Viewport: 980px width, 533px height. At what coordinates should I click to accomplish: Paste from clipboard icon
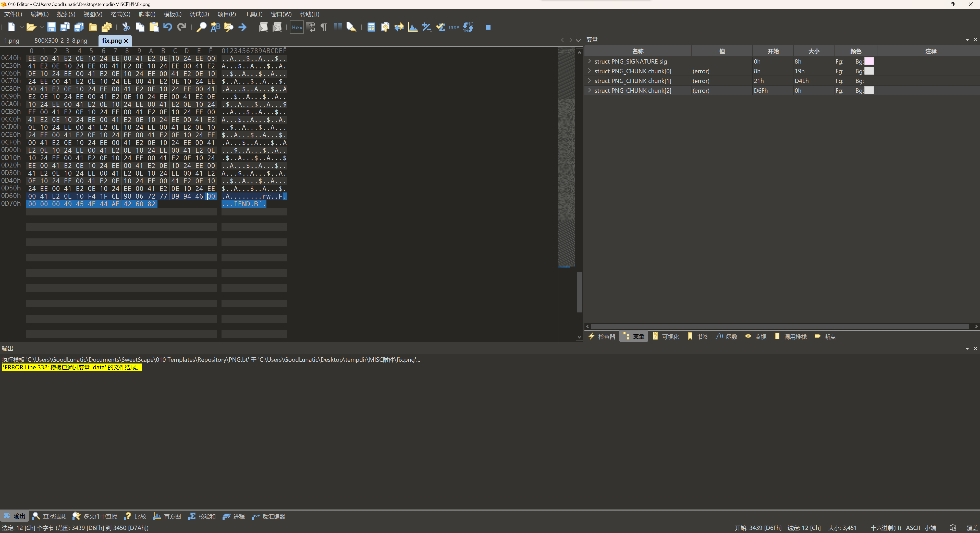[x=154, y=27]
